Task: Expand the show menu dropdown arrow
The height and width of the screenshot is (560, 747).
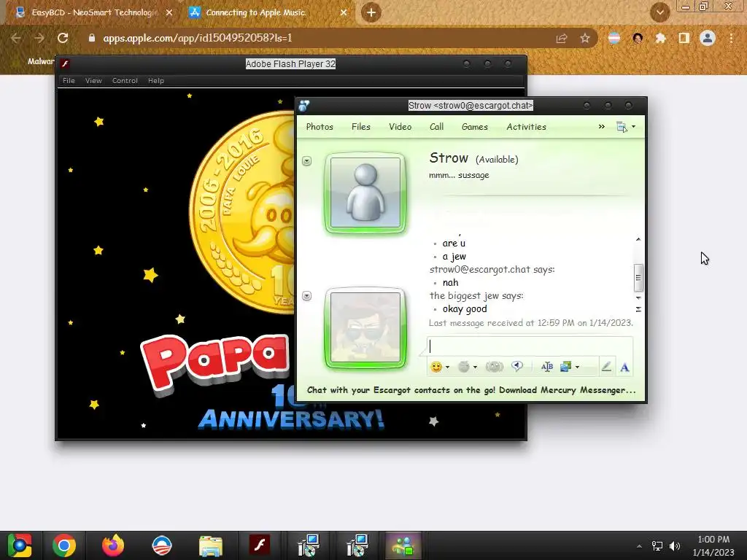Action: tap(634, 127)
